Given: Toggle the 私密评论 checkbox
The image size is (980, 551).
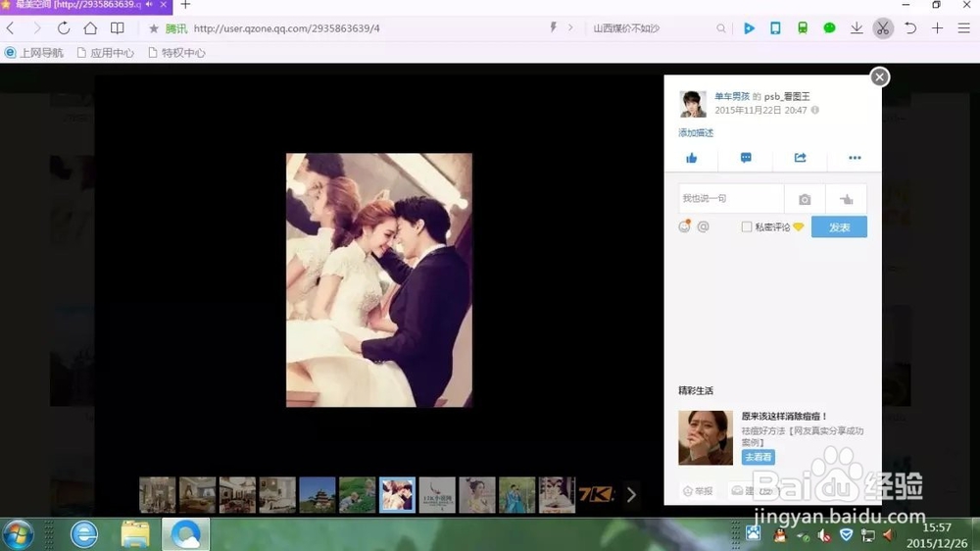Looking at the screenshot, I should tap(746, 226).
